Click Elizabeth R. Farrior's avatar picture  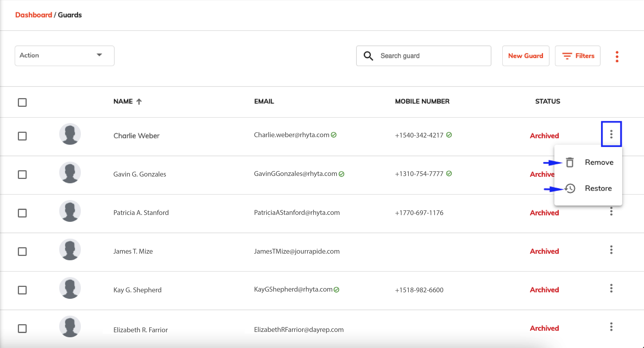[x=70, y=326]
